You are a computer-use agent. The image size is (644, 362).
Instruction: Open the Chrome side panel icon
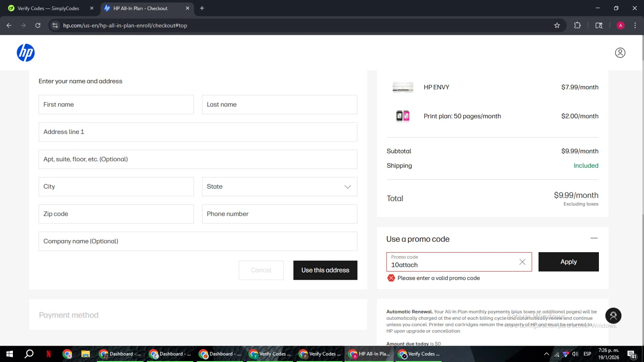[x=599, y=25]
